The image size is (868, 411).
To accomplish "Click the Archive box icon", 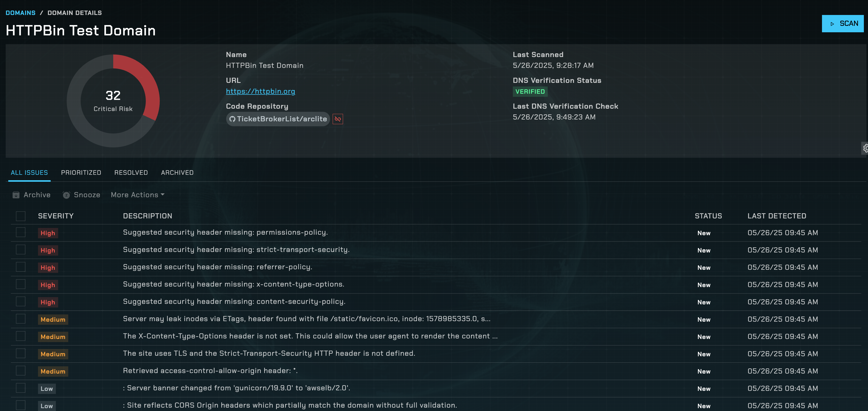I will pos(16,195).
